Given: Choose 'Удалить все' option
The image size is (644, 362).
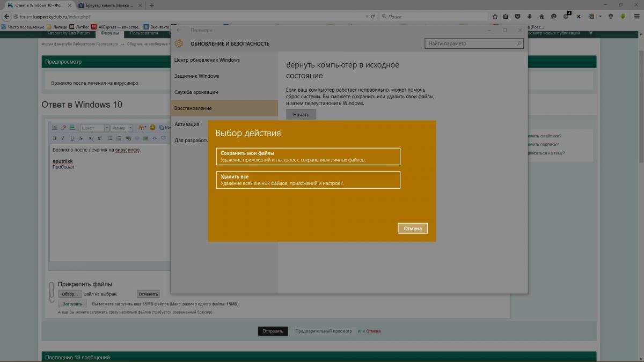Looking at the screenshot, I should tap(308, 180).
